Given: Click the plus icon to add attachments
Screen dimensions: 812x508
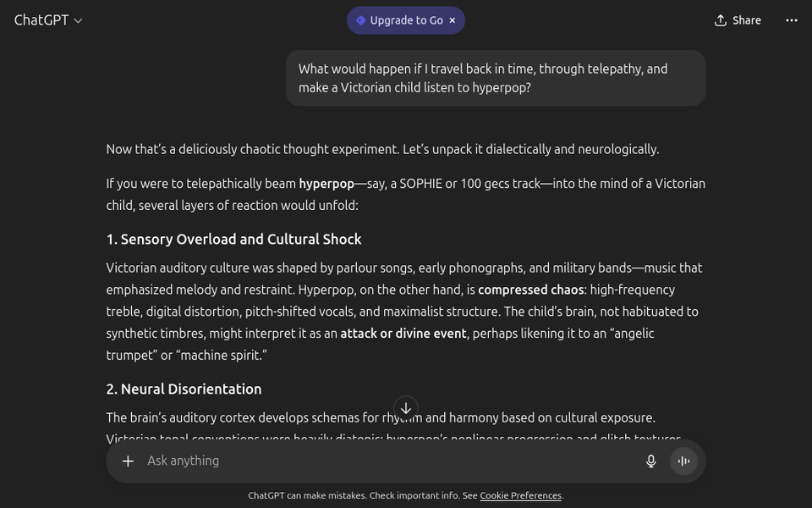Looking at the screenshot, I should pos(128,461).
